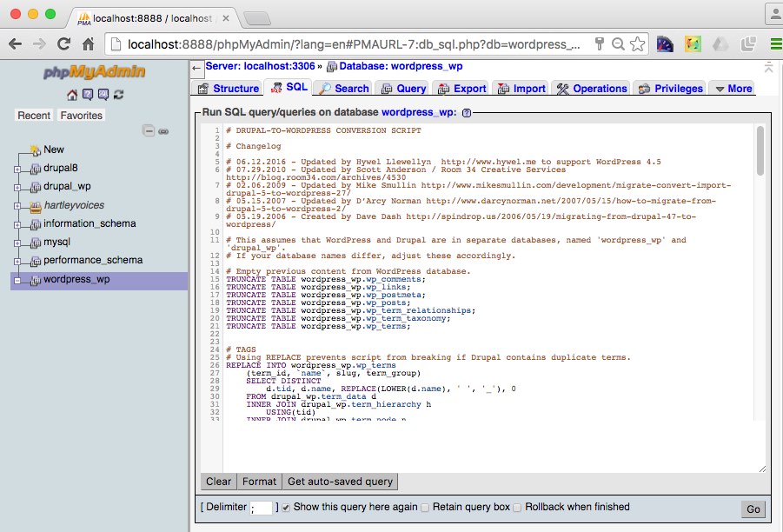Click the New database icon
Image resolution: width=783 pixels, height=532 pixels.
pos(36,150)
